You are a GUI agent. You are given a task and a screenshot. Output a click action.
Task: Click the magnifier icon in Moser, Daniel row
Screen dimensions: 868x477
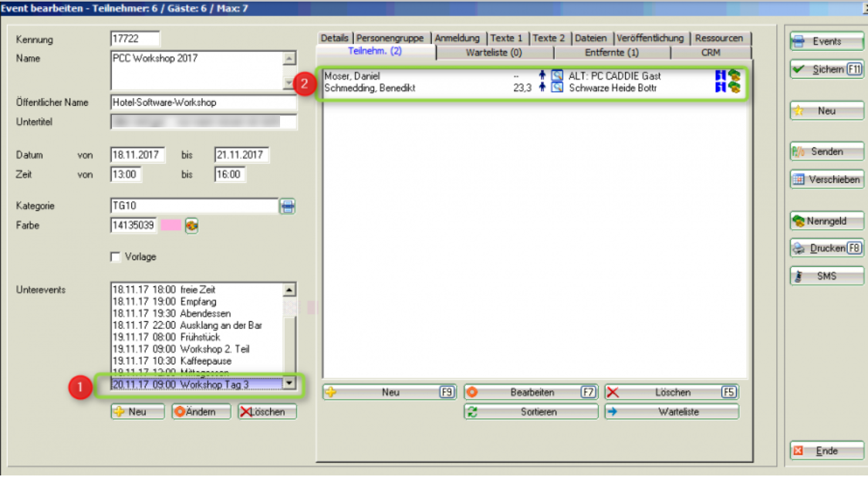click(556, 76)
